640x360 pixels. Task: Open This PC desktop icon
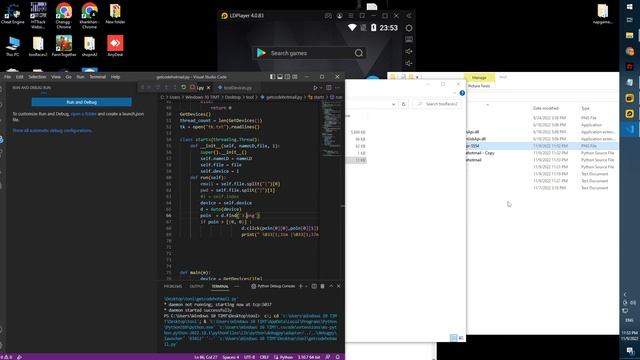click(x=12, y=46)
